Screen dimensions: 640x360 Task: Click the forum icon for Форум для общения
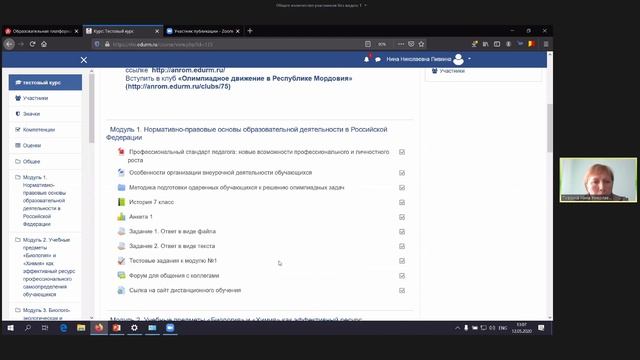[121, 276]
